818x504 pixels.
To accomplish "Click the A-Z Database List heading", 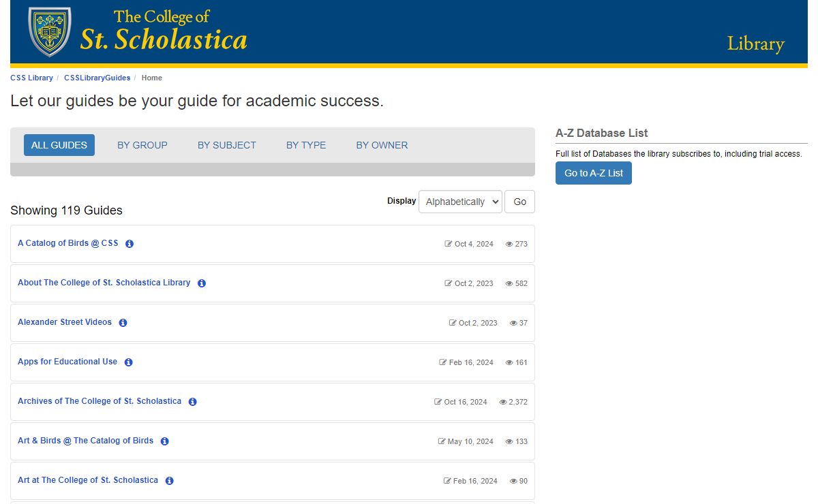I will tap(602, 133).
